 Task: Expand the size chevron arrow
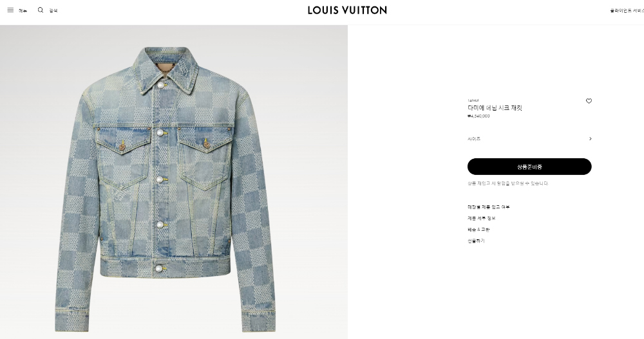pyautogui.click(x=590, y=139)
